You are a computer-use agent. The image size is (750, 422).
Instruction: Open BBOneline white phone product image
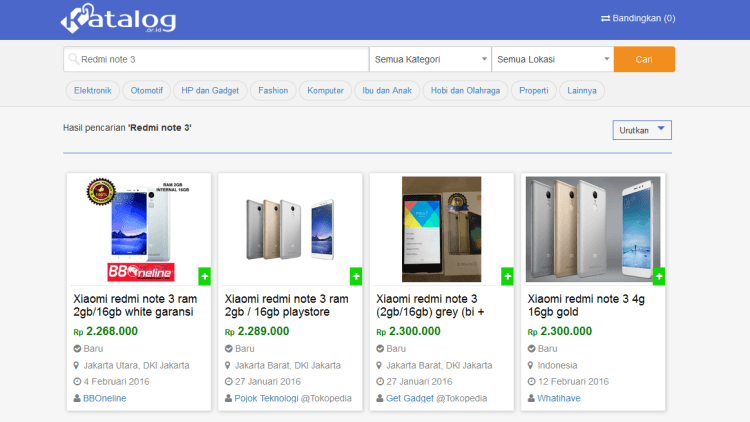pyautogui.click(x=139, y=229)
